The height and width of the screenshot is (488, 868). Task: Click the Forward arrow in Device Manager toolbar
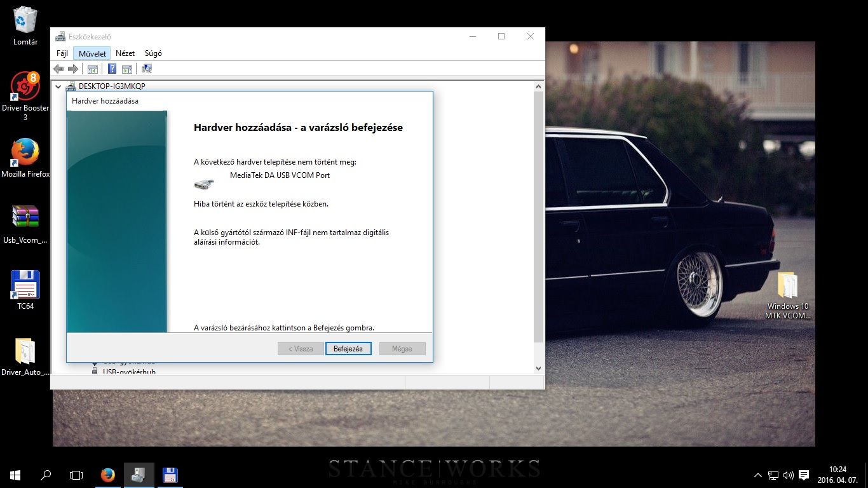(73, 69)
